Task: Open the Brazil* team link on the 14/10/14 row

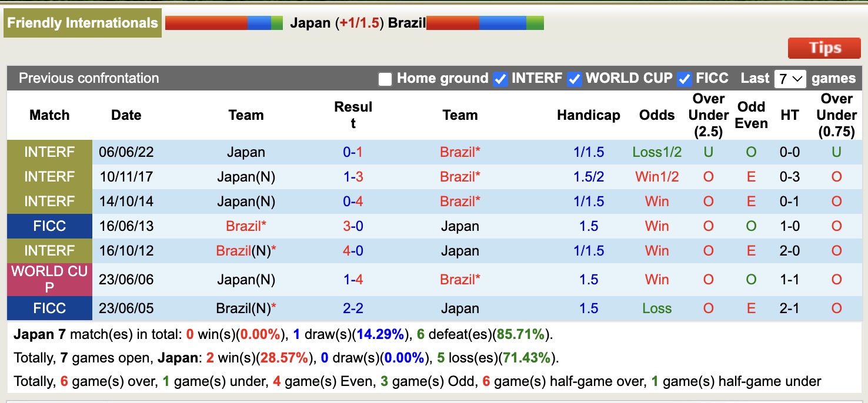Action: click(460, 201)
